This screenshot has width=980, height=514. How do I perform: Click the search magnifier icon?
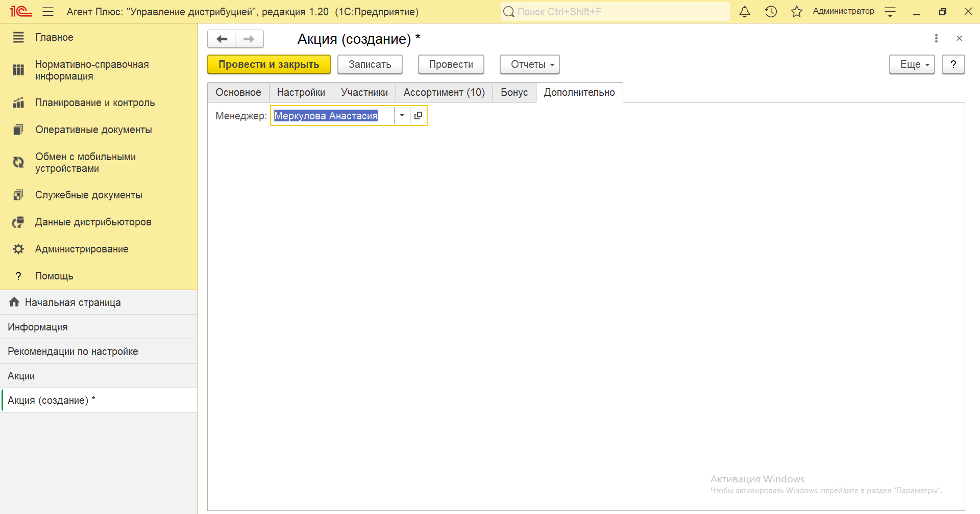509,11
